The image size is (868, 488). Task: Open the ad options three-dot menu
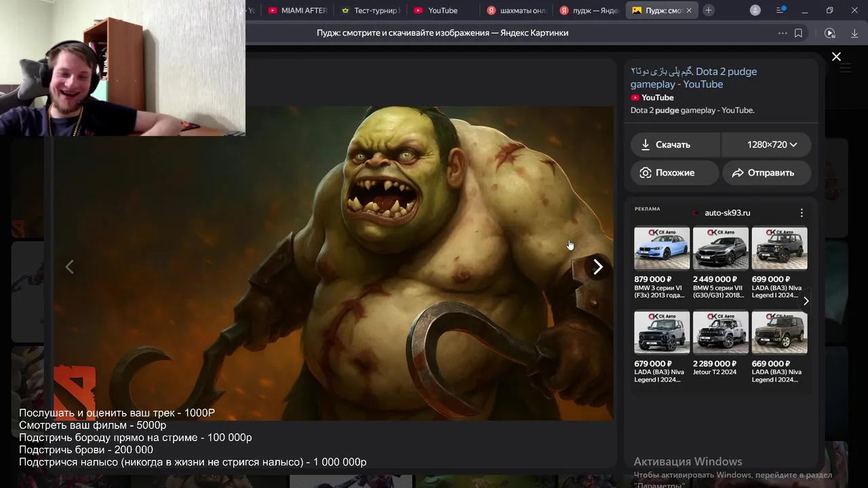(x=802, y=213)
